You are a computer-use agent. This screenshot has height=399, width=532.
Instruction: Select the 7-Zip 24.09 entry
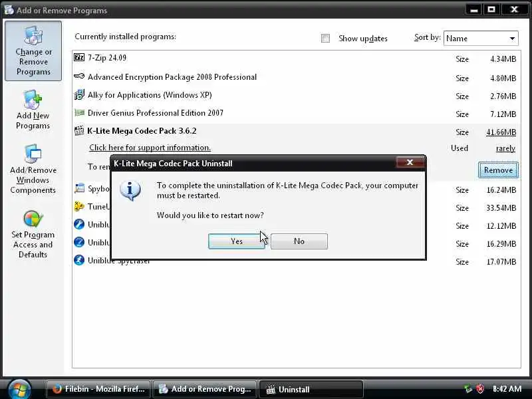(x=107, y=58)
